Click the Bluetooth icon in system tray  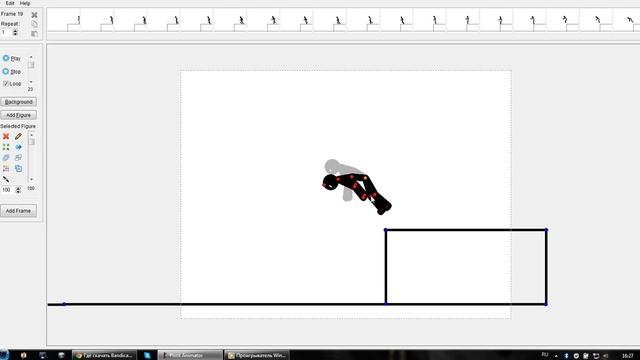[566, 356]
